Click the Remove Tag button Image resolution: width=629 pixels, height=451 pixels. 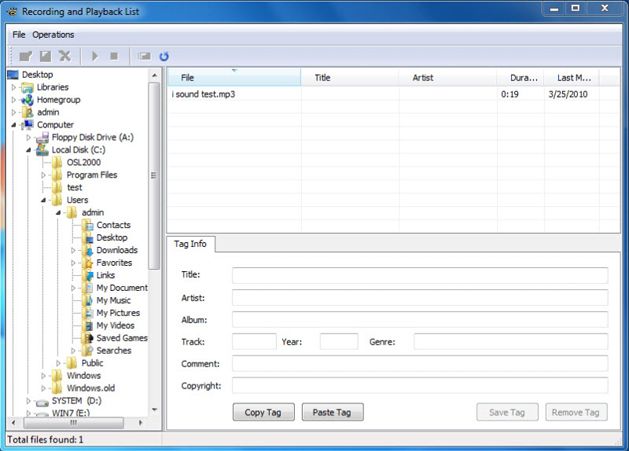(576, 412)
